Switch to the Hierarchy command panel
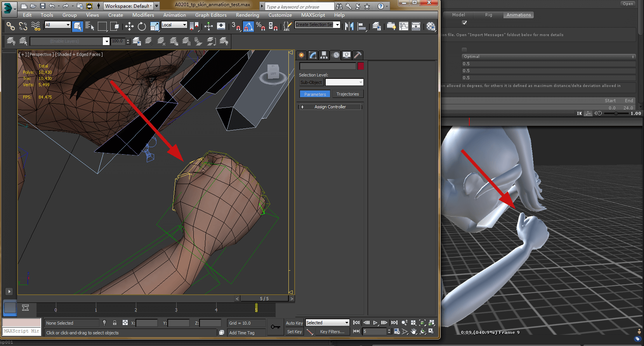The height and width of the screenshot is (346, 644). click(x=324, y=55)
